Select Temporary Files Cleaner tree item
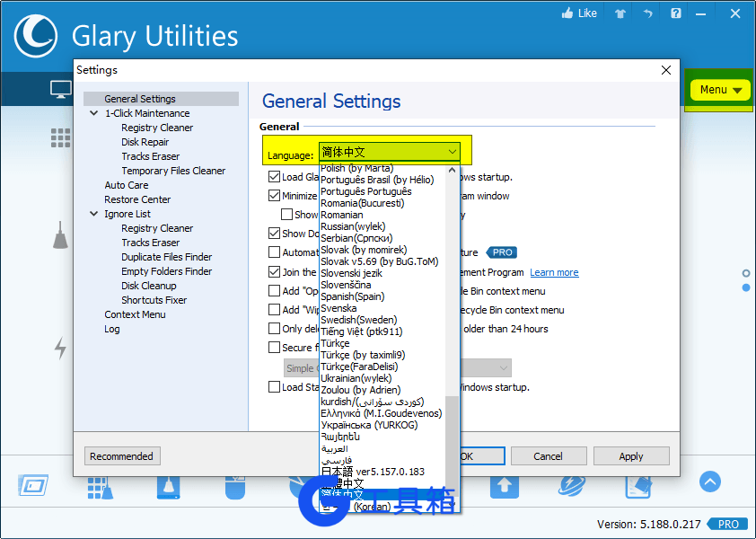This screenshot has width=756, height=539. click(173, 171)
